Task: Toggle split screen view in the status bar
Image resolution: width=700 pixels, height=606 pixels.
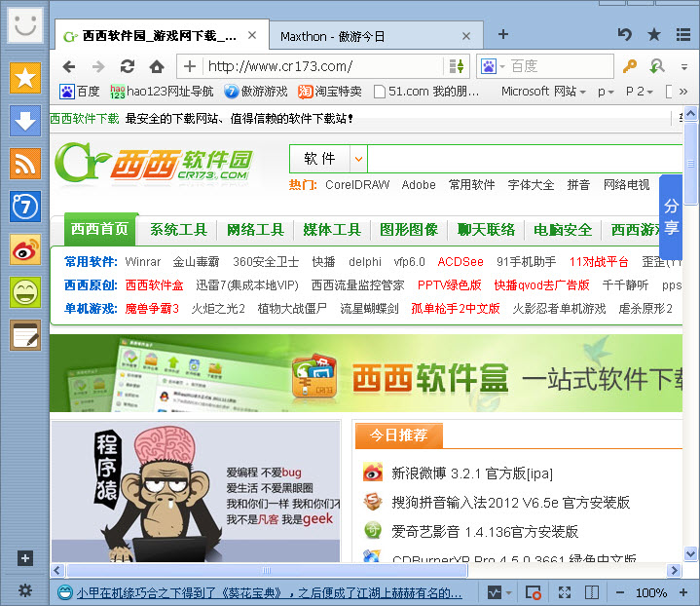Action: coord(592,593)
